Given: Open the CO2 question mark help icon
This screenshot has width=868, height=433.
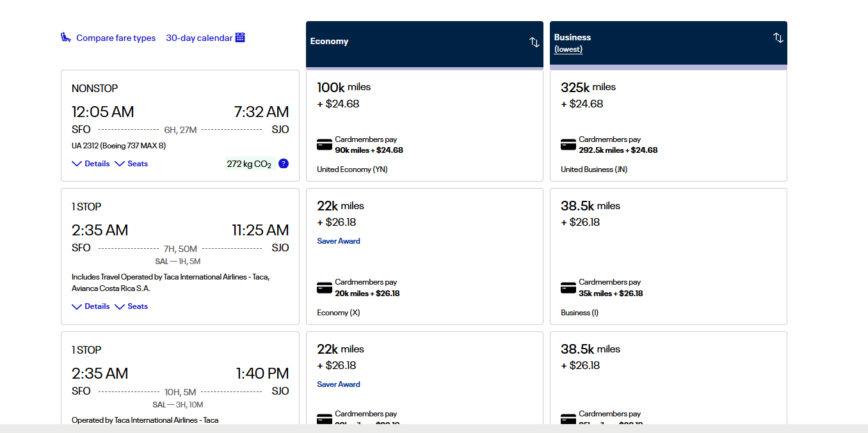Looking at the screenshot, I should (284, 164).
